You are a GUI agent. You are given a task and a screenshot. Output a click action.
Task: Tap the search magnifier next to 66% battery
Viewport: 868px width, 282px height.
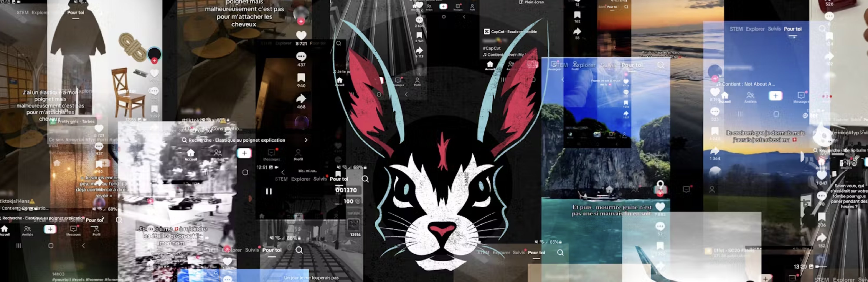[x=299, y=250]
